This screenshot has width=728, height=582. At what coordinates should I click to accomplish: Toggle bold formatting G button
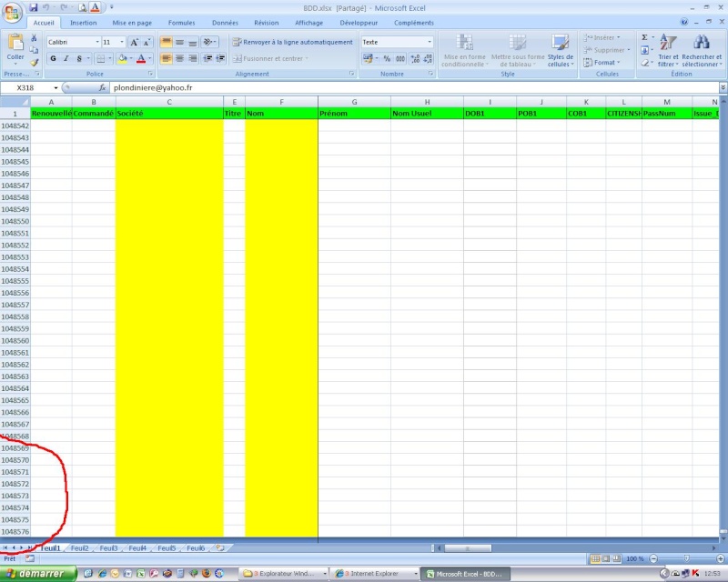54,58
